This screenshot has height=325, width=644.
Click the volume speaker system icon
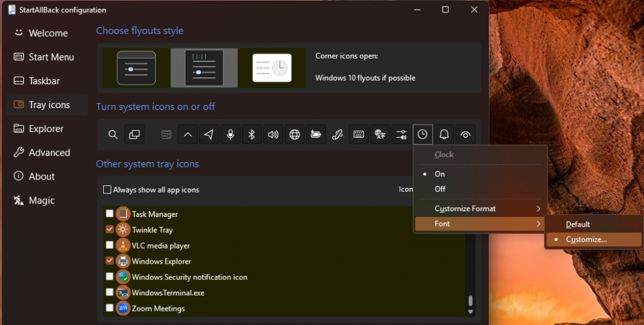[x=274, y=135]
